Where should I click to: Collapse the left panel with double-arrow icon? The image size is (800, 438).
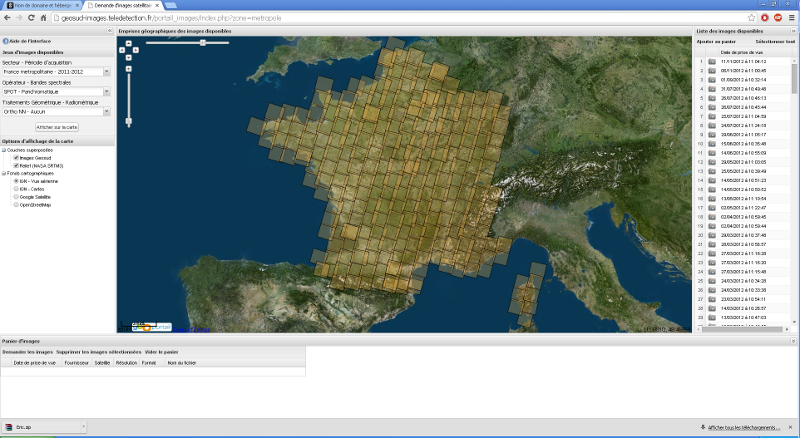point(110,32)
